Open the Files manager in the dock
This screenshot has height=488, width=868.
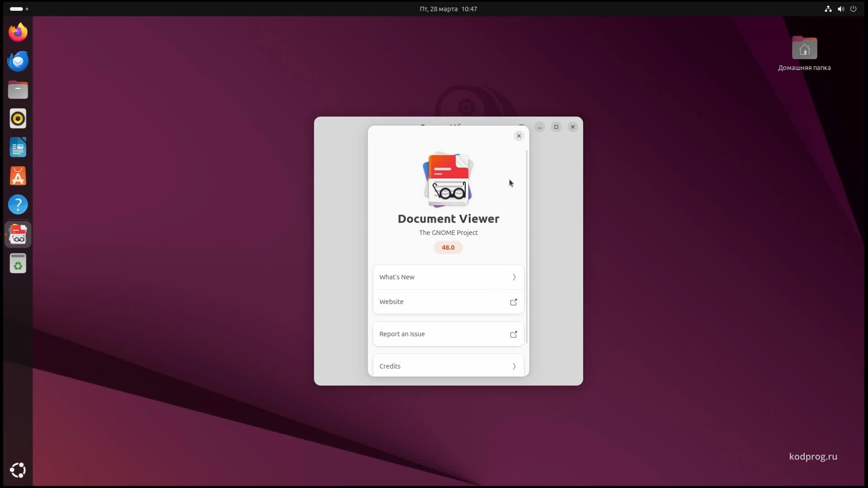[18, 90]
